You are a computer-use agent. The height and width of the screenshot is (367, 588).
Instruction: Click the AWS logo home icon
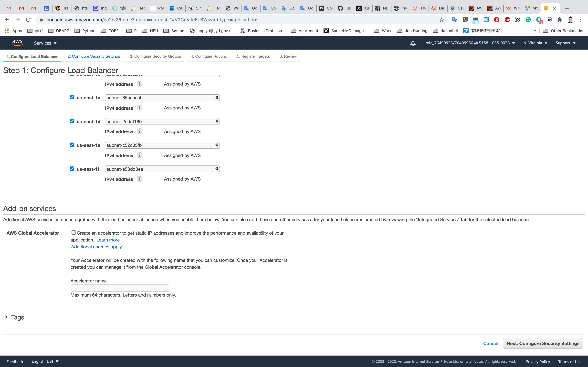(x=17, y=43)
